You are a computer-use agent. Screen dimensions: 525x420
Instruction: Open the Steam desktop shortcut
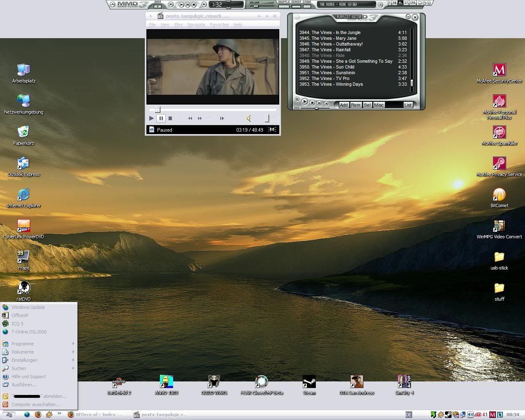tap(309, 382)
